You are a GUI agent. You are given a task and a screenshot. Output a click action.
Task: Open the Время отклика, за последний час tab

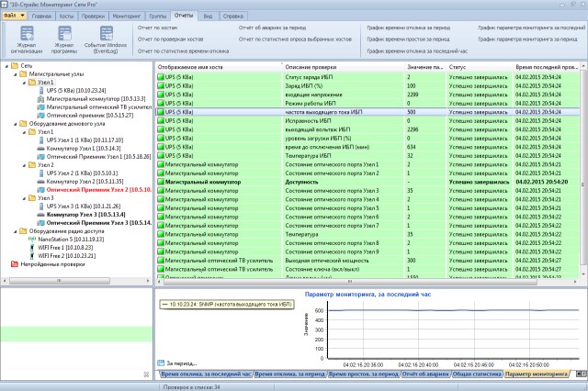[206, 374]
